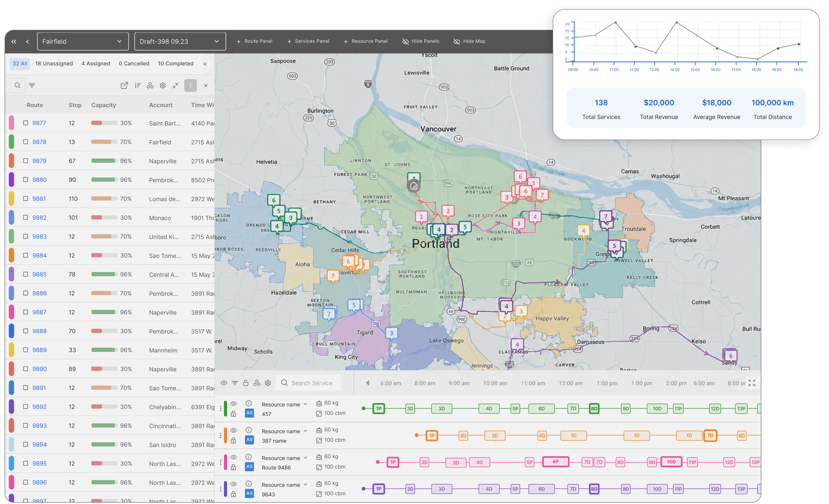829x504 pixels.
Task: Expand the Resource name dropdown for 457
Action: coord(305,404)
